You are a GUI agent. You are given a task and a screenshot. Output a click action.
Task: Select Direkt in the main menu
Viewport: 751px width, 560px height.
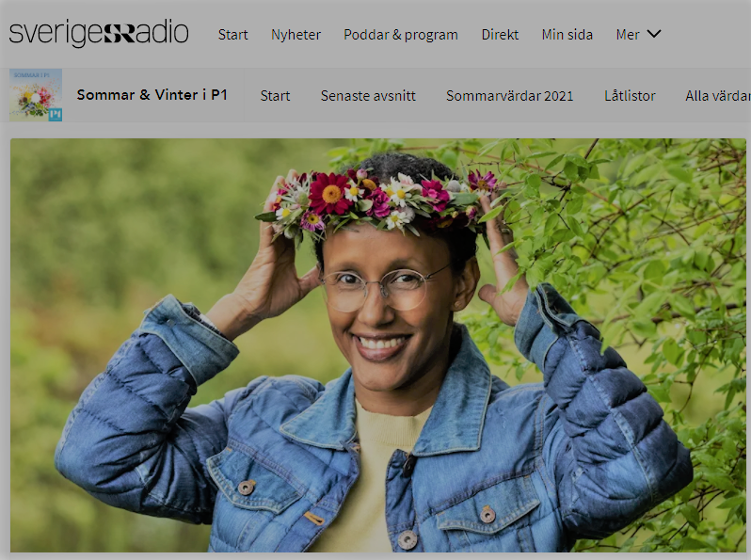coord(500,35)
